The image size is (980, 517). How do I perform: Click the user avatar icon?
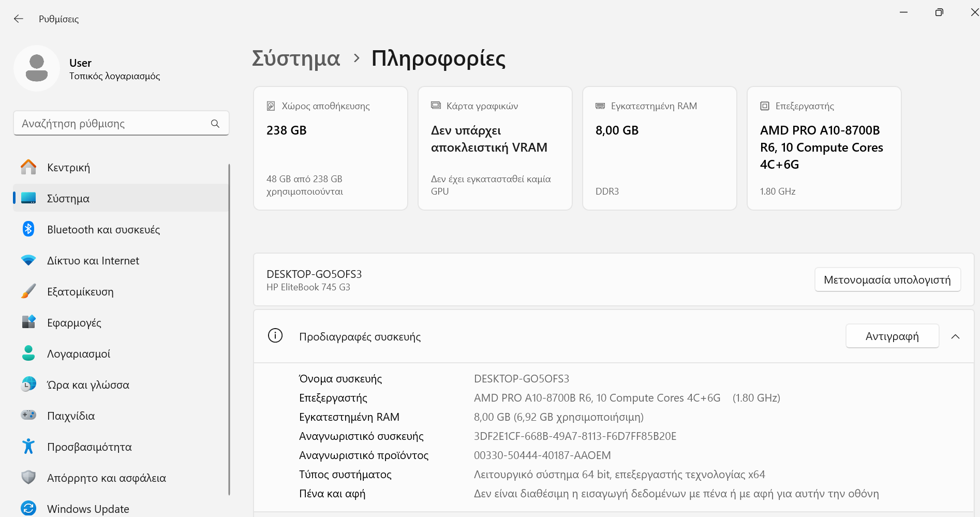click(x=37, y=68)
